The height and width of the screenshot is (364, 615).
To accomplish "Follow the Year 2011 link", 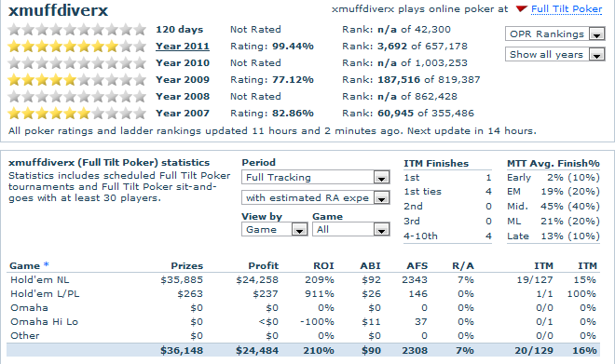I will (183, 47).
